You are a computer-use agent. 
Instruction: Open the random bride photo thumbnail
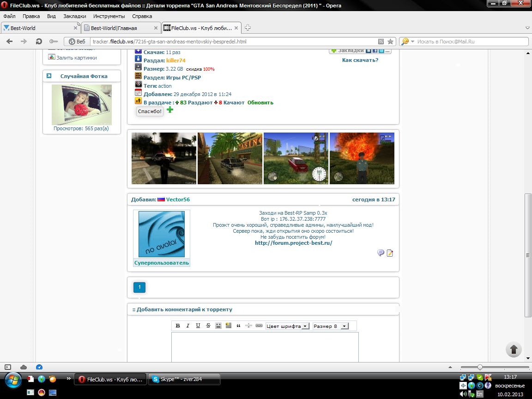(x=81, y=105)
